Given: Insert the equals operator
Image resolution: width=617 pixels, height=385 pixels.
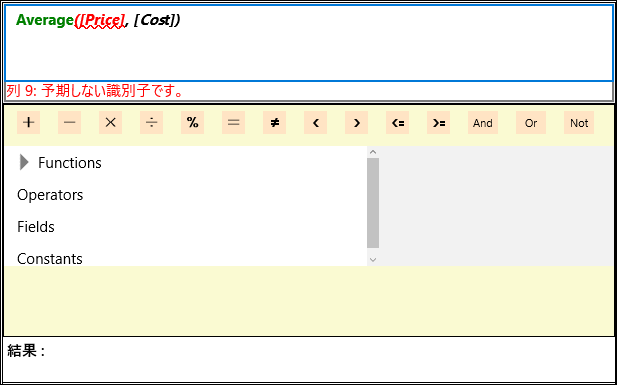Looking at the screenshot, I should 233,123.
